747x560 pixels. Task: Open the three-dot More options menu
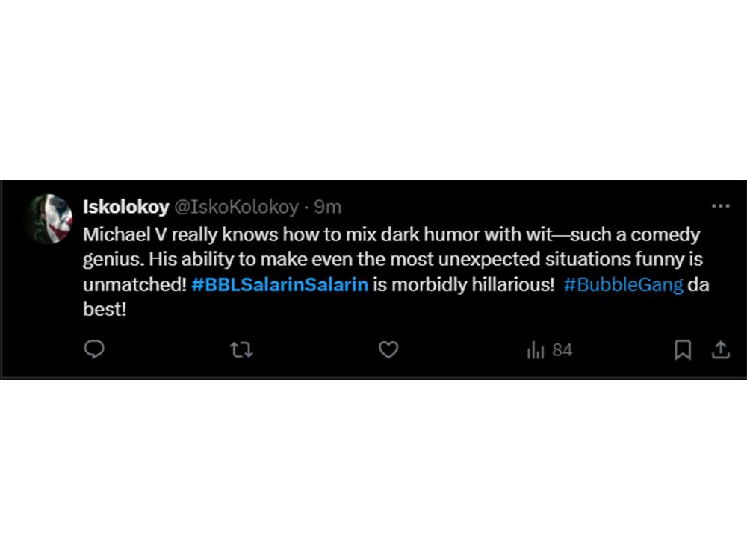coord(720,206)
